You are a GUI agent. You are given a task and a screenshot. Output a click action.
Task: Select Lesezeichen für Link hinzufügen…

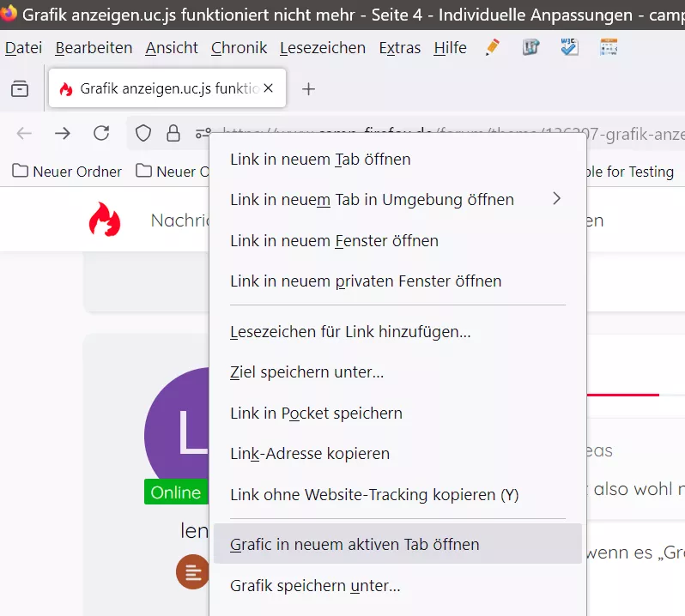[397, 332]
